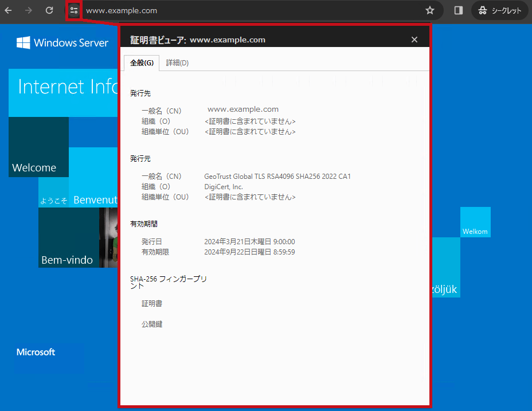Open the site information icon in address bar
This screenshot has height=411, width=532.
(x=74, y=10)
